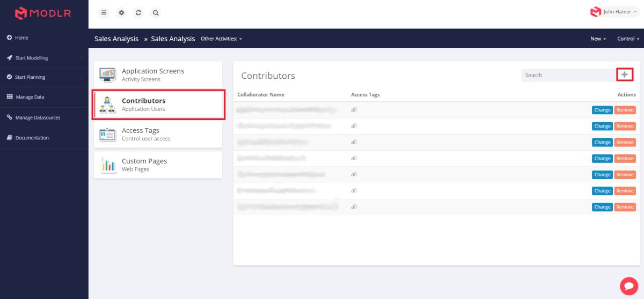Click the Application Screens monitor icon
This screenshot has width=644, height=299.
click(x=108, y=74)
